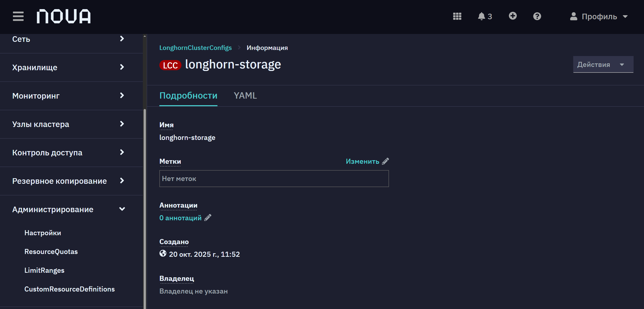Expand the Контроль доступа section
The width and height of the screenshot is (644, 309).
pos(69,153)
